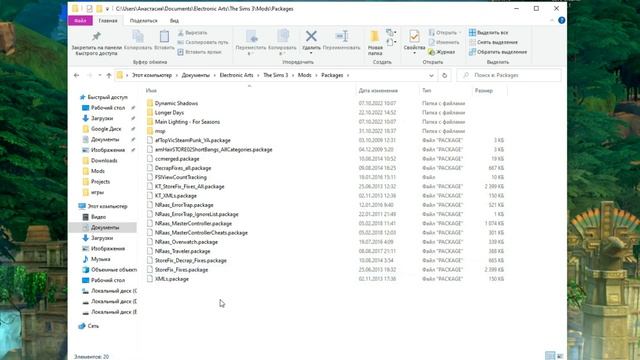Screen dimensions: 640x360
Task: Expand Свойства dropdown arrow
Action: 414,53
